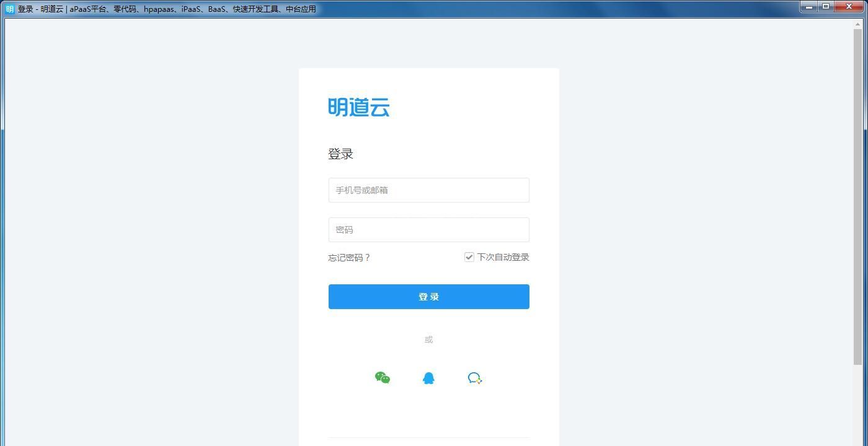
Task: Close the window
Action: pyautogui.click(x=849, y=6)
